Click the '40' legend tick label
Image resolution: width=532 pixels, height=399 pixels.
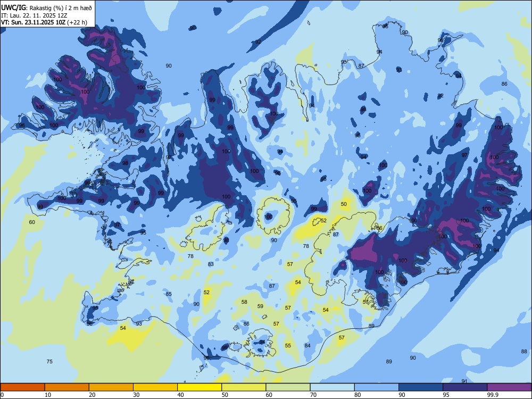coord(180,395)
